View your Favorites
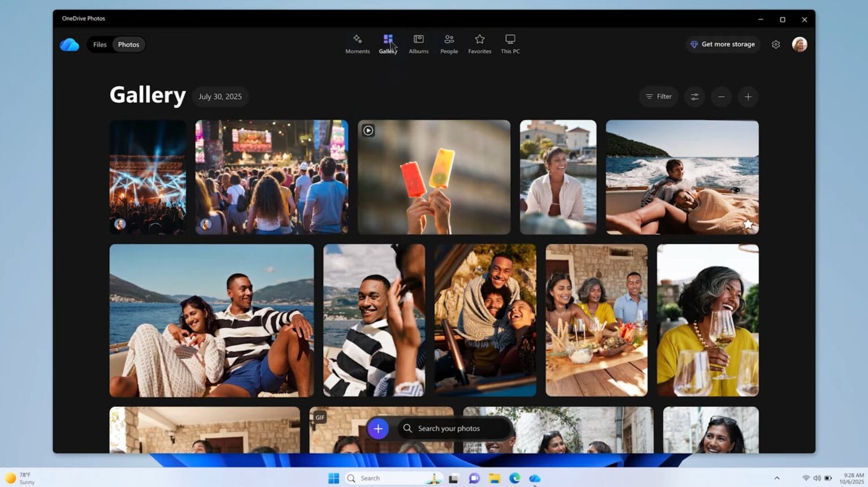Viewport: 868px width, 487px height. [x=479, y=44]
